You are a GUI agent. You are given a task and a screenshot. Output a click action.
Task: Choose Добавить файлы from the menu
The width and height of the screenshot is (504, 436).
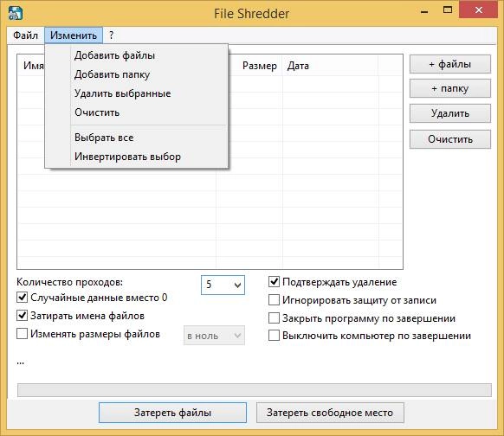tap(136, 55)
